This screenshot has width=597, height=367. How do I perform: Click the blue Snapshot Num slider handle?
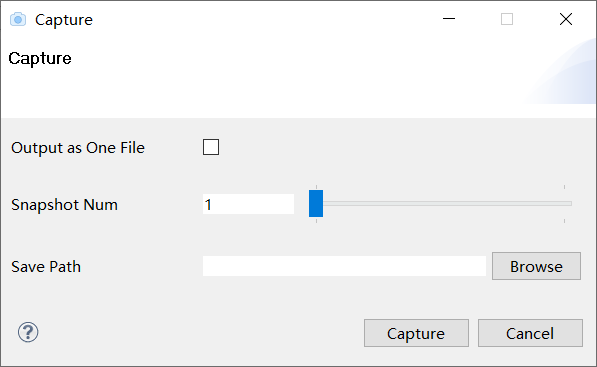[x=316, y=204]
